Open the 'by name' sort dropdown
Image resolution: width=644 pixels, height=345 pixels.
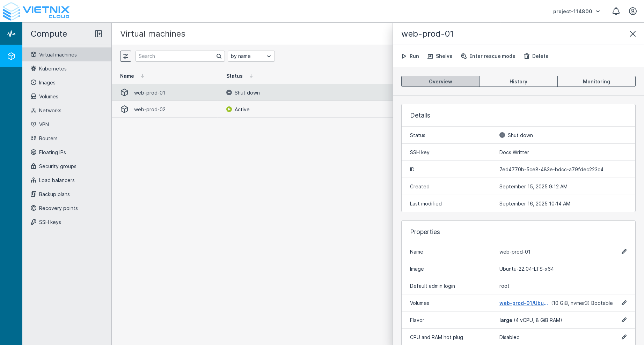[x=251, y=56]
